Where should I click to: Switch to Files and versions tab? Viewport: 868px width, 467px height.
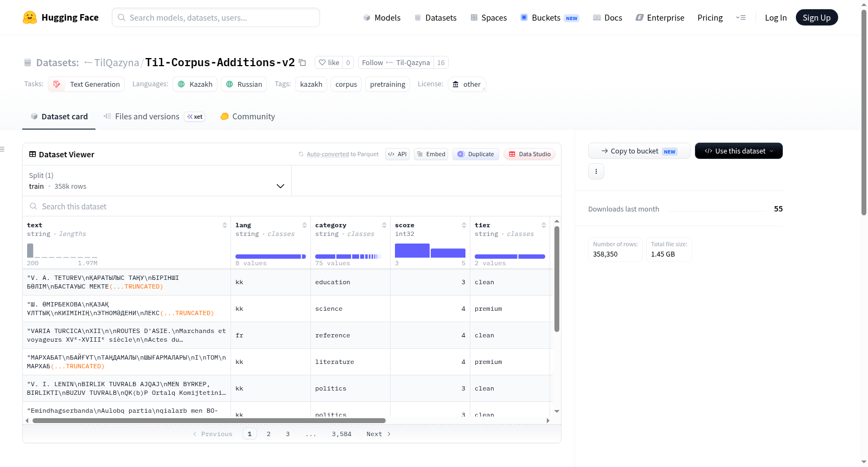pos(154,117)
